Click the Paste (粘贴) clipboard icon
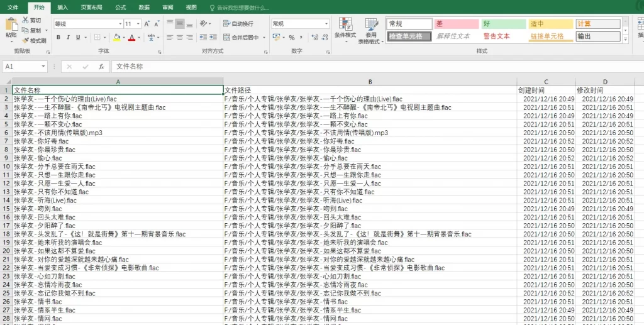Image resolution: width=644 pixels, height=325 pixels. click(x=11, y=25)
